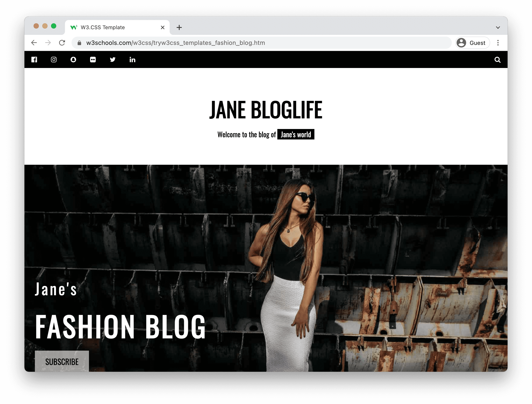Select the W3.CSS Template tab
Image resolution: width=532 pixels, height=404 pixels.
point(117,27)
